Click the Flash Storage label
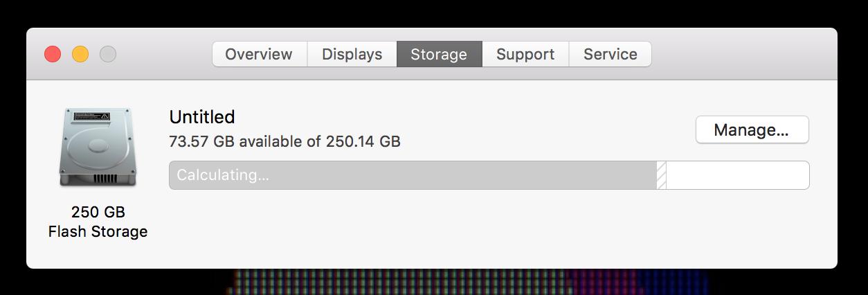 click(x=98, y=231)
